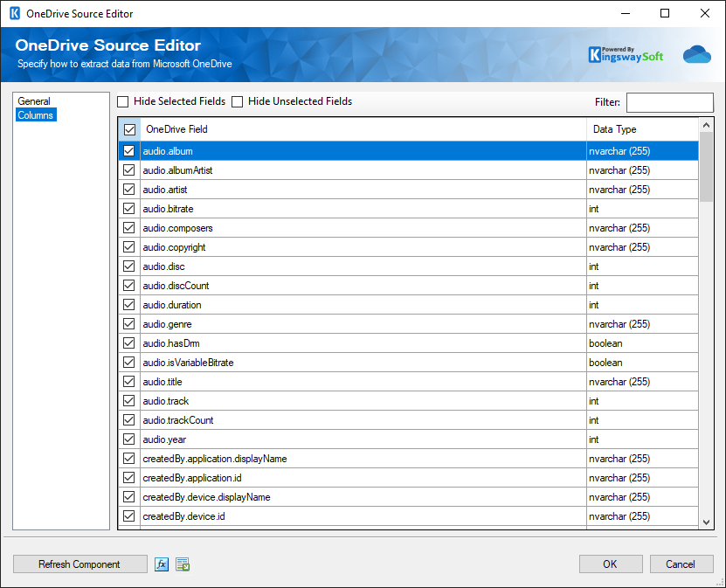Sort by the OneDrive Field header
Image resolution: width=726 pixels, height=588 pixels.
click(363, 129)
